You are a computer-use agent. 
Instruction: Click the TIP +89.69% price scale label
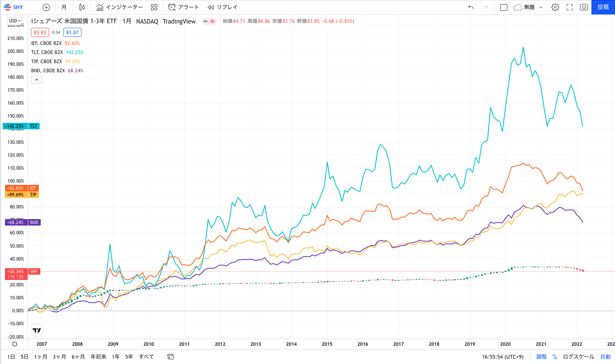pyautogui.click(x=22, y=195)
